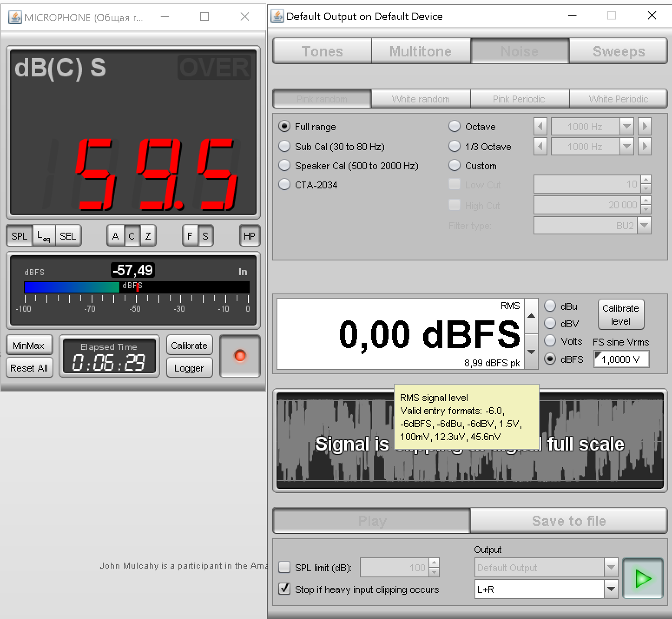Set level units to Volts
The image size is (672, 619).
tap(550, 341)
